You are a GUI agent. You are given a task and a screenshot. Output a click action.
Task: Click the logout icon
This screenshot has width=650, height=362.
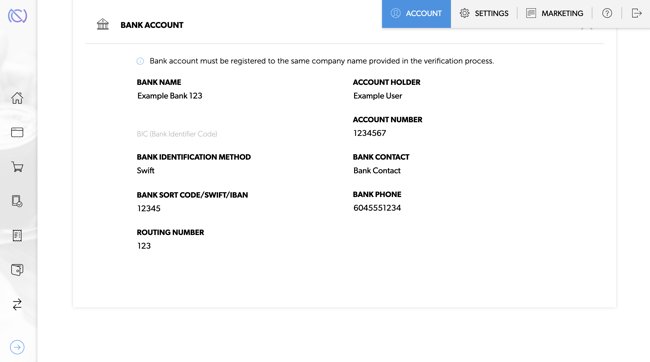636,13
